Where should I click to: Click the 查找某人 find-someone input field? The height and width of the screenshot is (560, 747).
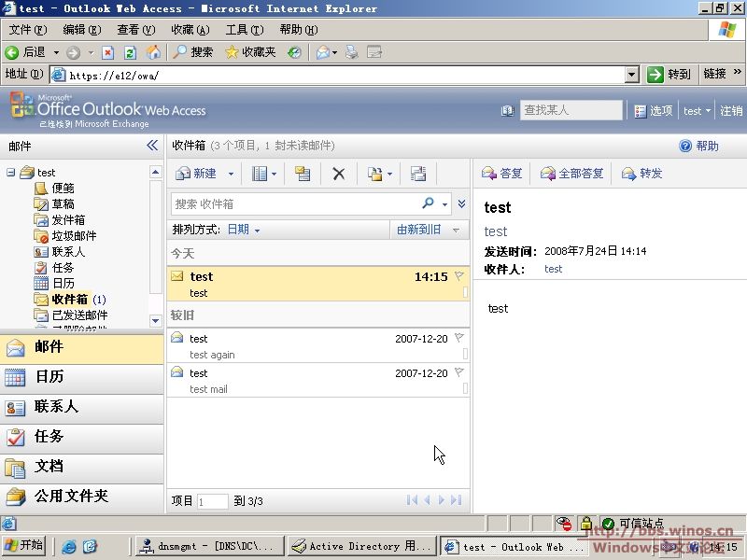tap(571, 110)
